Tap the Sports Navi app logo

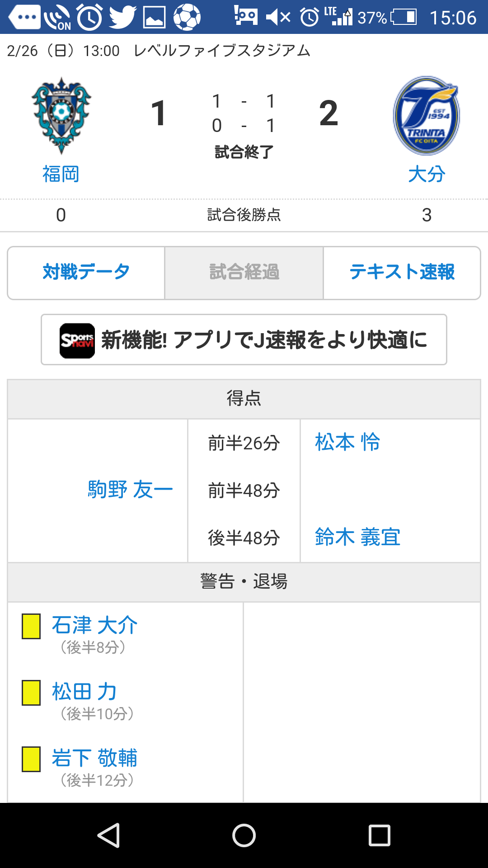pyautogui.click(x=77, y=340)
